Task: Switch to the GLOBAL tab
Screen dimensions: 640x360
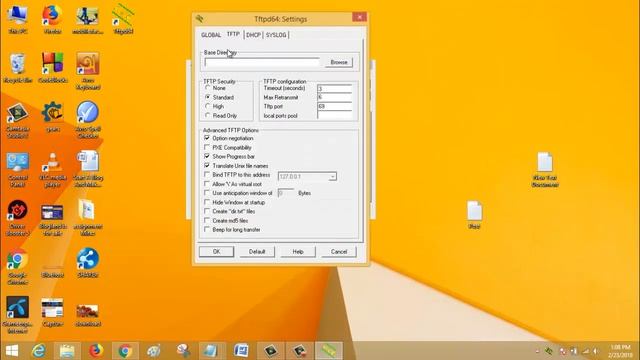Action: pyautogui.click(x=211, y=35)
